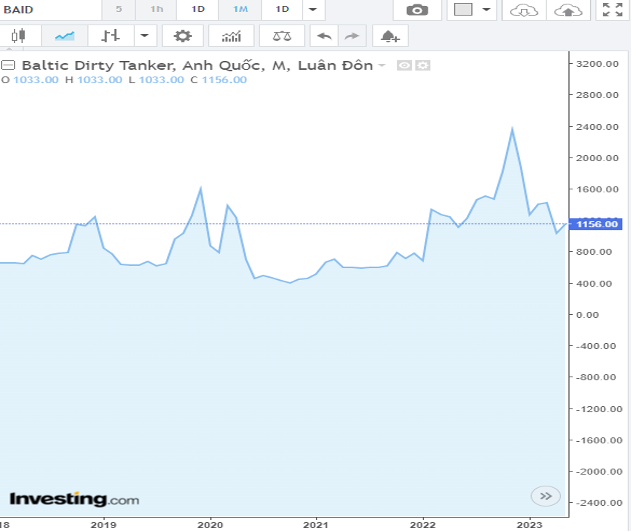This screenshot has width=632, height=532.
Task: Select the 1M monthly interval
Action: click(x=240, y=9)
